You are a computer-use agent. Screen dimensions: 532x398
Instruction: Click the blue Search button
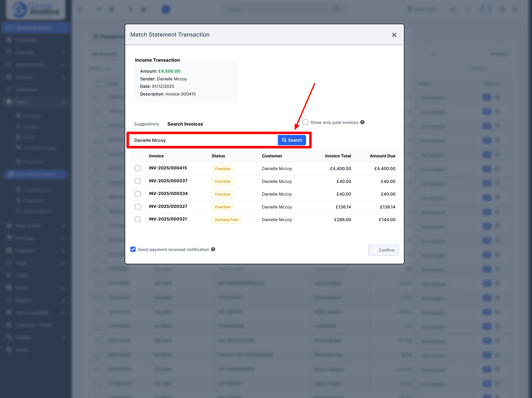coord(292,140)
